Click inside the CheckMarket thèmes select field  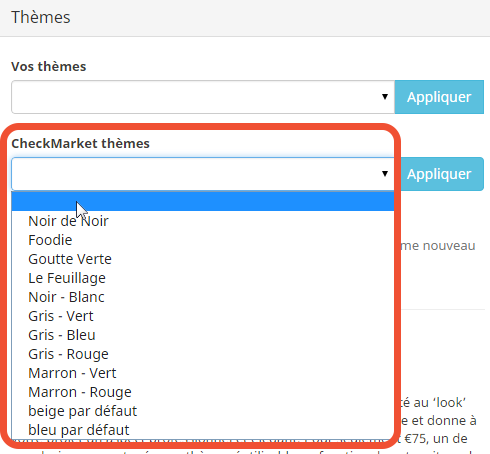[x=203, y=174]
